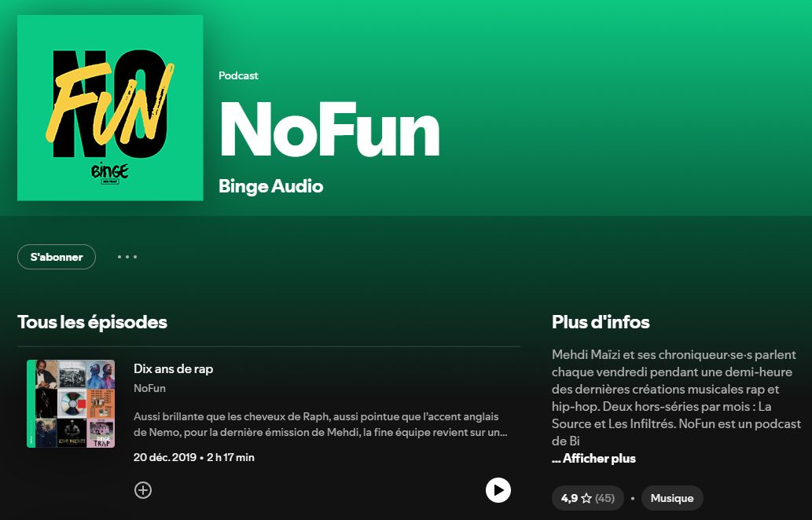Open the three-dot more options menu

[x=127, y=257]
